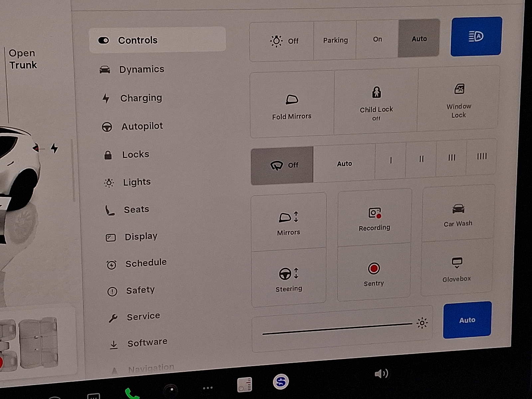Open the notes app icon in dock
This screenshot has height=399, width=532.
click(244, 385)
